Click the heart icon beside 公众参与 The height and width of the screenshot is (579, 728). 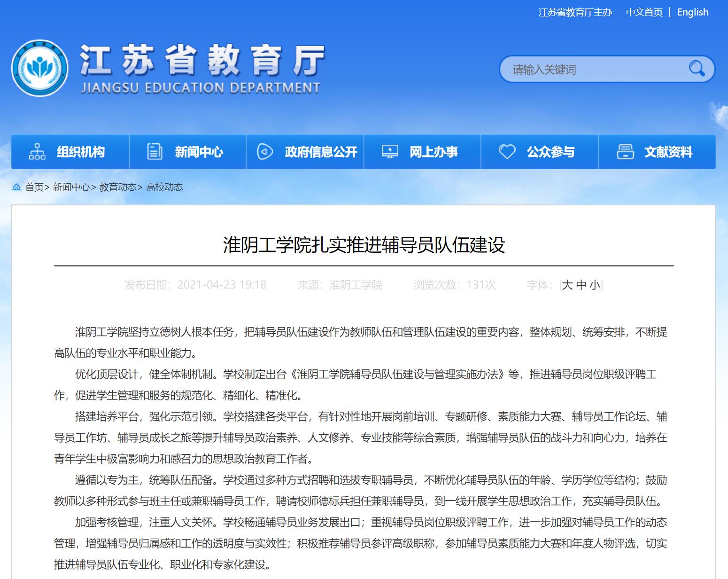click(507, 152)
